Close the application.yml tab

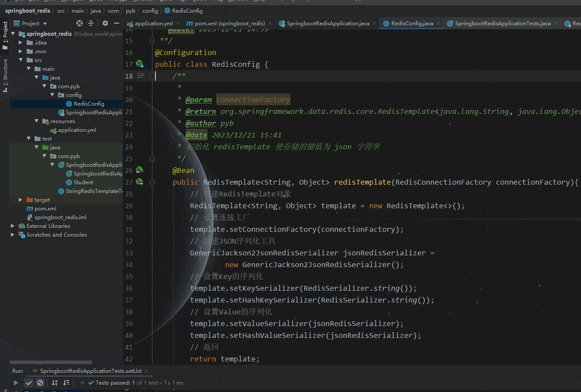pyautogui.click(x=178, y=24)
